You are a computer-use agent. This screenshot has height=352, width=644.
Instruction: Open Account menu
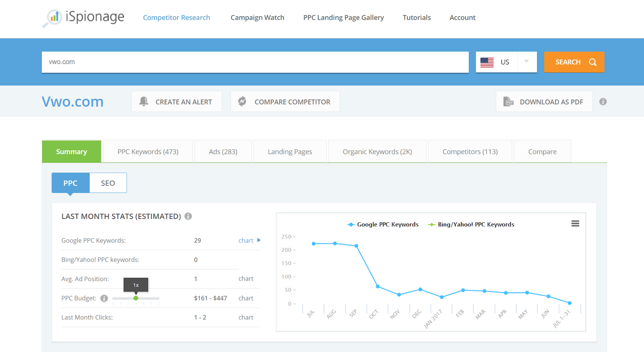pos(462,18)
